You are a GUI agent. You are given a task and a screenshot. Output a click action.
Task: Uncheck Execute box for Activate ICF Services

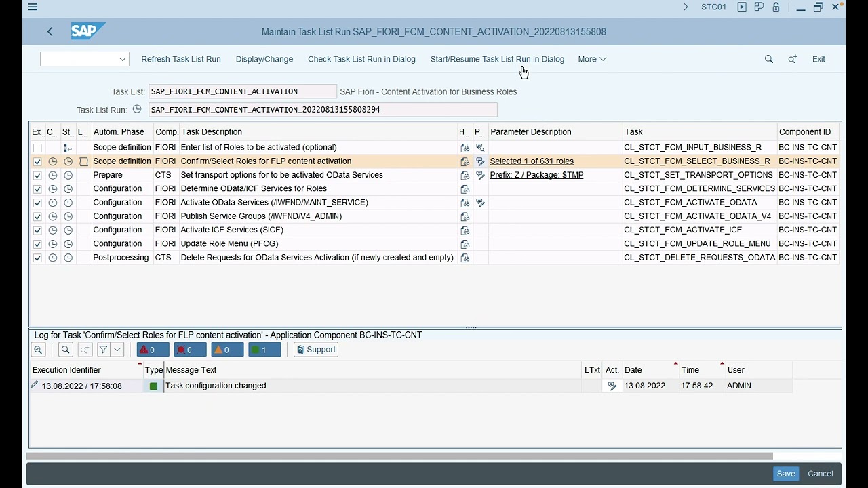pos(37,230)
